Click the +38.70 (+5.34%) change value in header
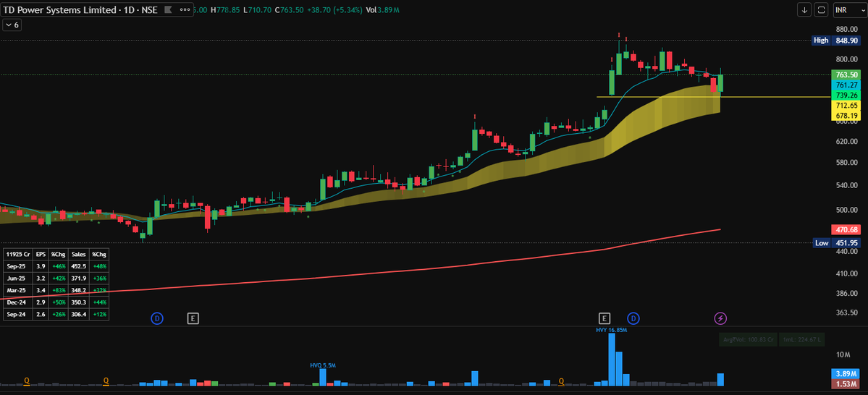Image resolution: width=868 pixels, height=395 pixels. pos(334,10)
